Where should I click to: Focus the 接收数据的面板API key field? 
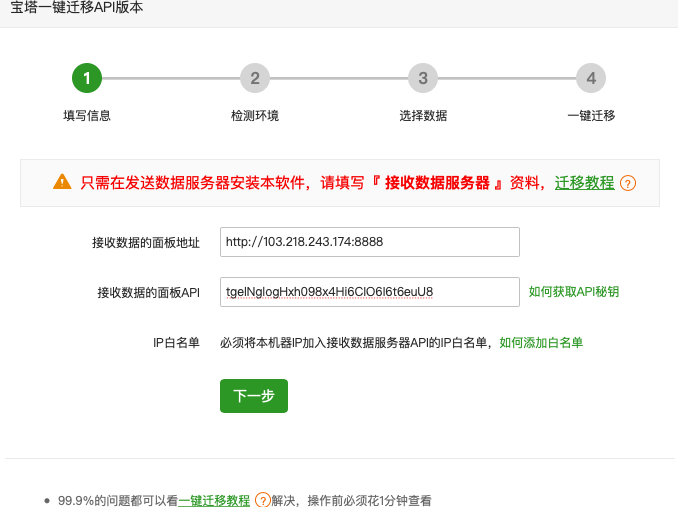pyautogui.click(x=370, y=292)
